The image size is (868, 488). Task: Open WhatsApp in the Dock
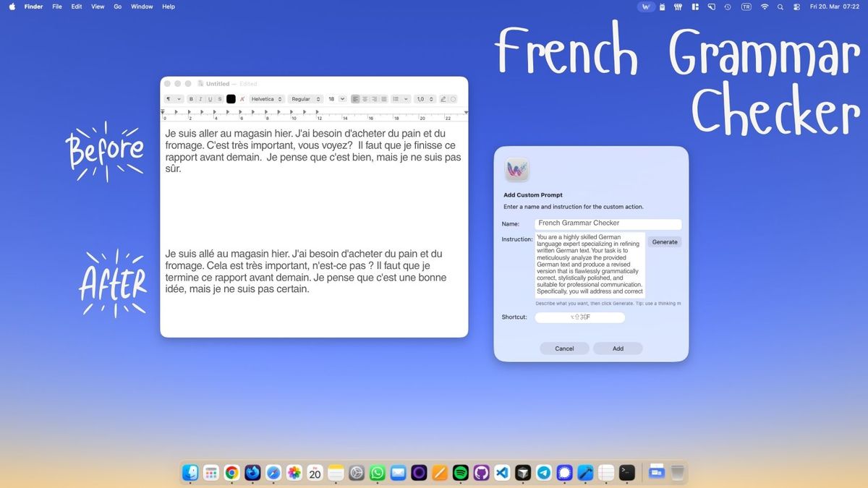tap(377, 473)
